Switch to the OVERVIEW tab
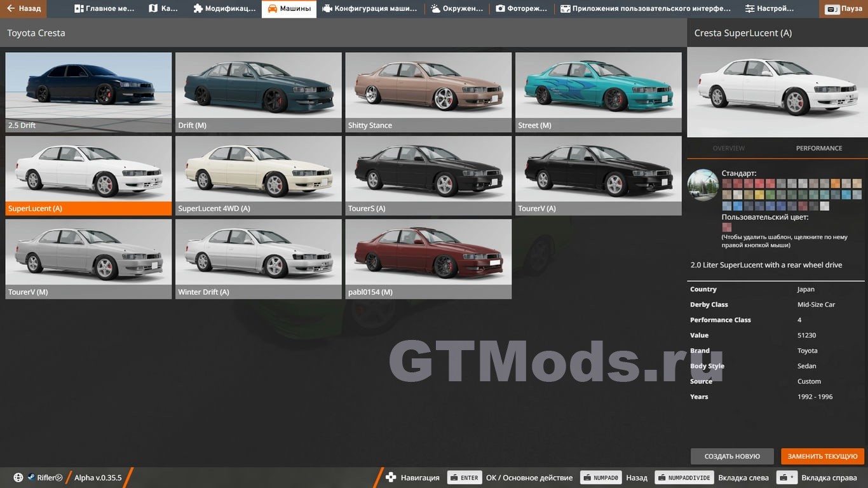 pyautogui.click(x=728, y=148)
